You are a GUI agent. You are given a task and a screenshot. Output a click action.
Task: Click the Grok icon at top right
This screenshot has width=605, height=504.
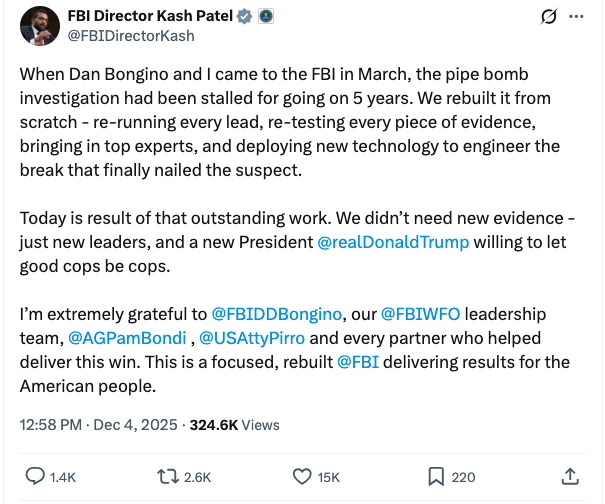pos(547,17)
